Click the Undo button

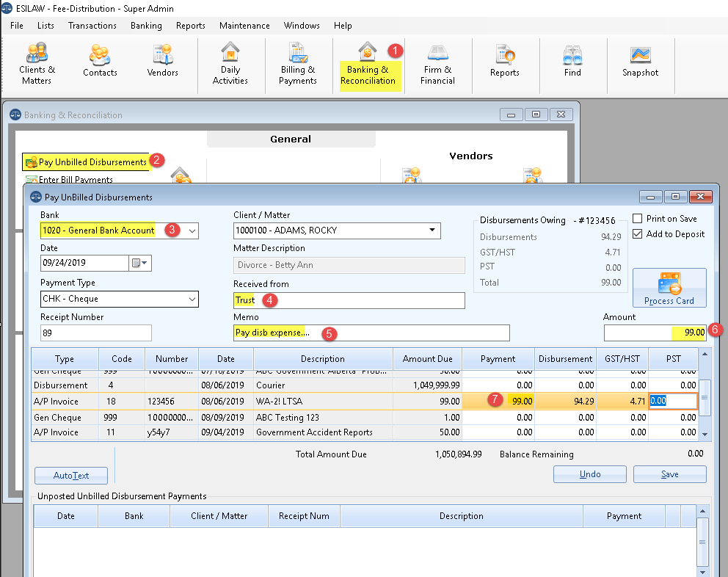[589, 474]
